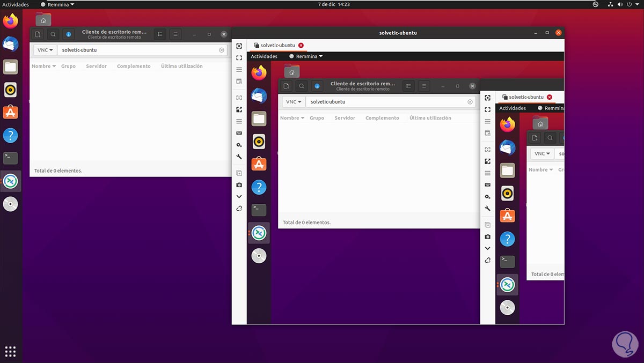Open power menu in host top bar
The height and width of the screenshot is (363, 644).
pos(633,4)
